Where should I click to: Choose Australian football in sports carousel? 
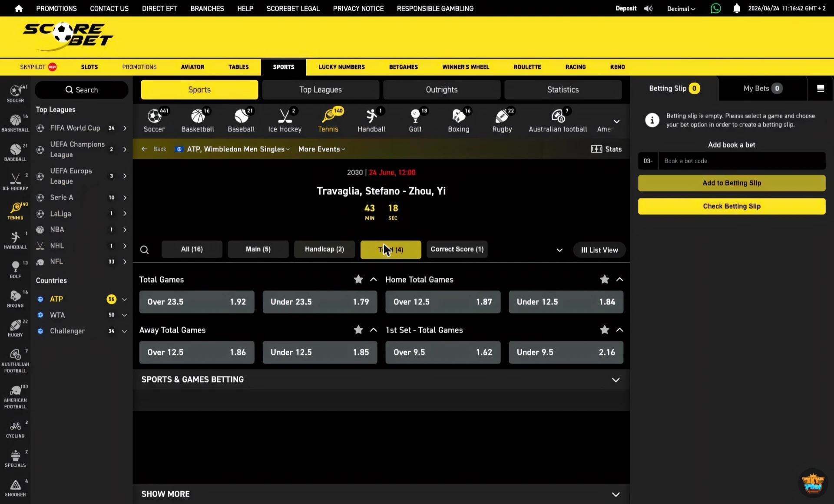pyautogui.click(x=558, y=120)
